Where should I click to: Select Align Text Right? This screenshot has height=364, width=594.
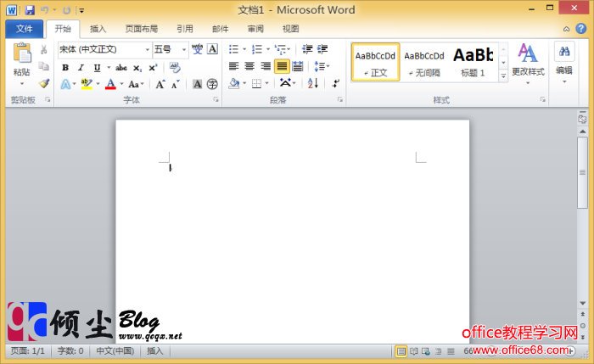[266, 66]
